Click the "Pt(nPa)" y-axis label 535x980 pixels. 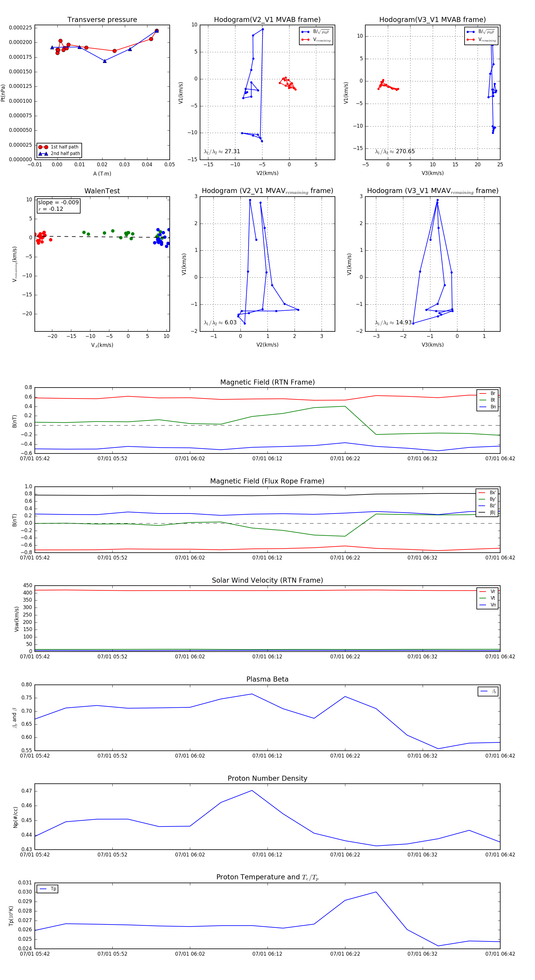tap(3, 92)
